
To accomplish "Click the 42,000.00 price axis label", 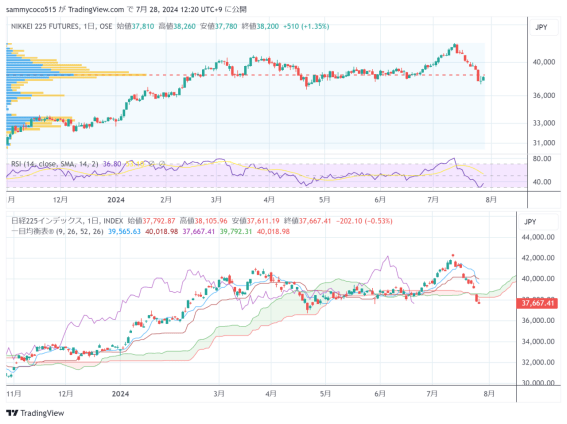I will point(538,258).
